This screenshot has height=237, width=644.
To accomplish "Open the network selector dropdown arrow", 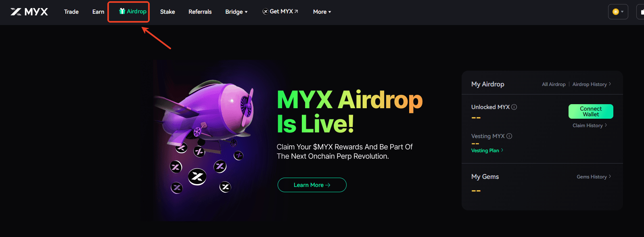I will [x=622, y=12].
